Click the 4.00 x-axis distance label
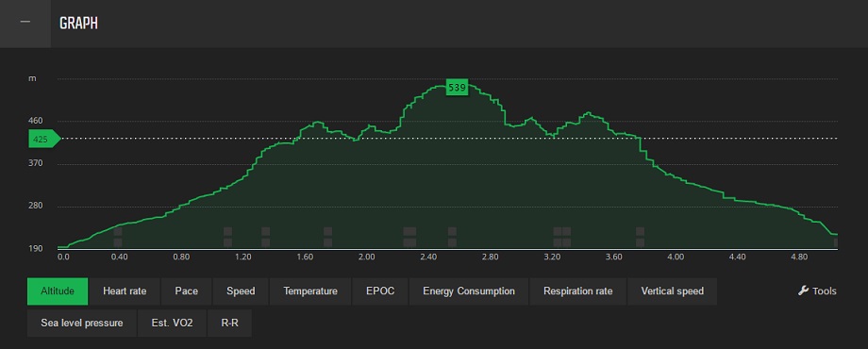The height and width of the screenshot is (349, 868). pos(676,258)
